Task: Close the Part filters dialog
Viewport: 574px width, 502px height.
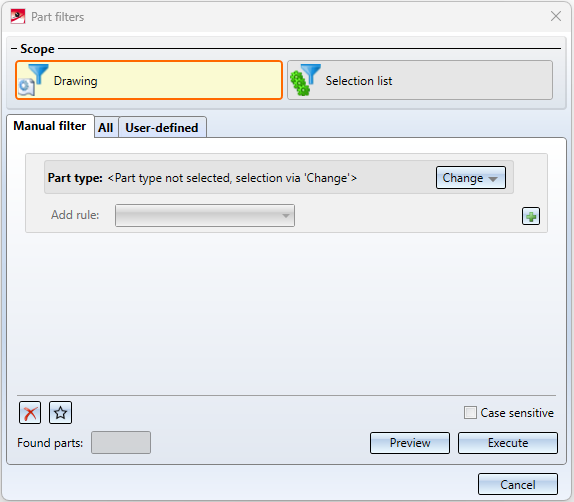Action: (x=556, y=16)
